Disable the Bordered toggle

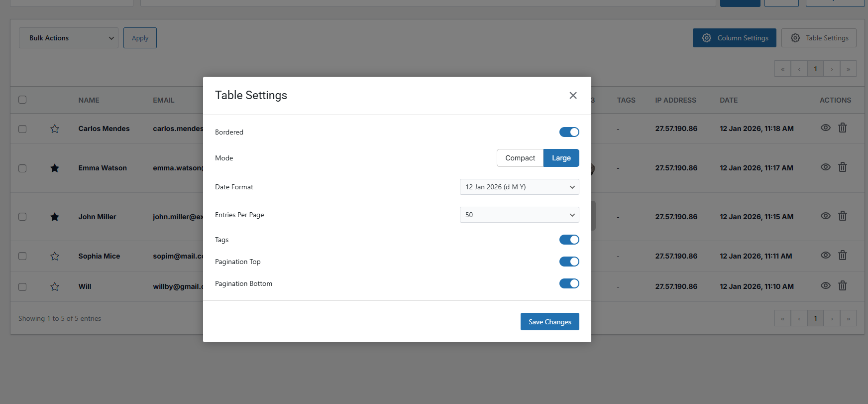(x=569, y=132)
